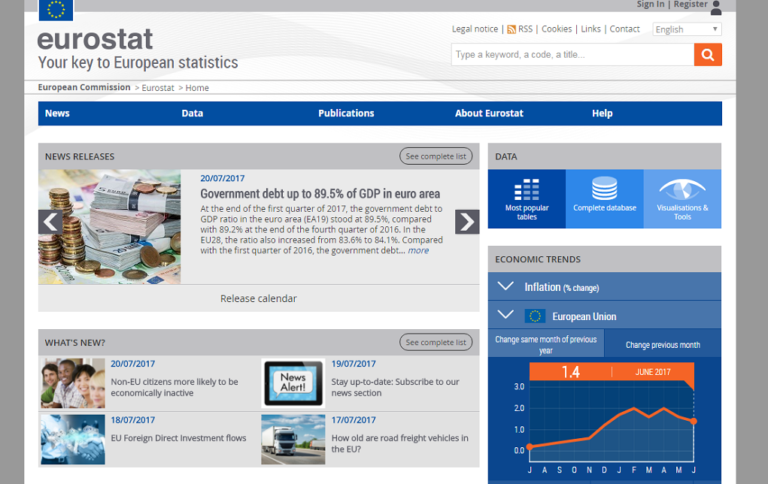Click the 17/07/2017 date in What's New
Screen dimensions: 768x484
click(354, 420)
